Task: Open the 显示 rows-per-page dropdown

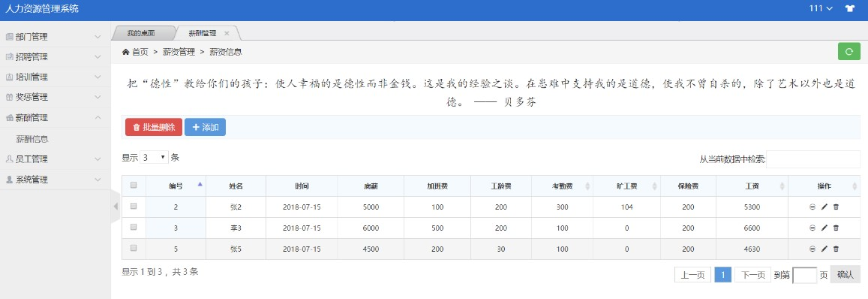Action: [x=154, y=158]
